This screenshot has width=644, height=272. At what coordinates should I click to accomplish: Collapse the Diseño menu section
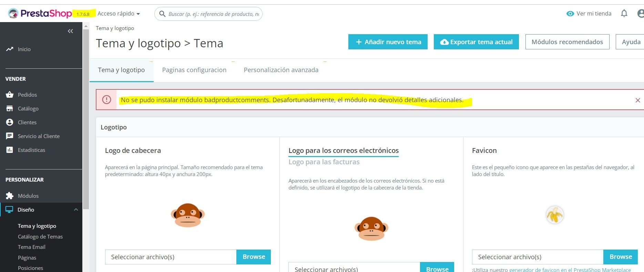[76, 210]
